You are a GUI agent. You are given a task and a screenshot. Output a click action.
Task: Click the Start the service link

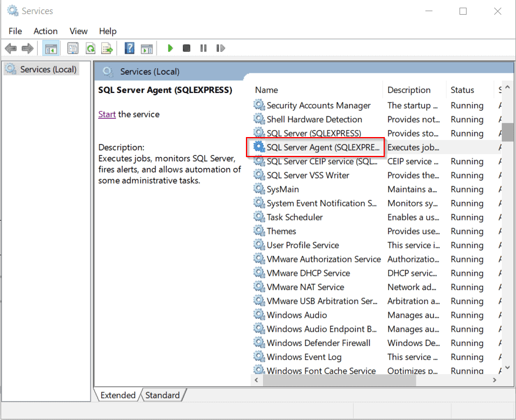point(106,114)
